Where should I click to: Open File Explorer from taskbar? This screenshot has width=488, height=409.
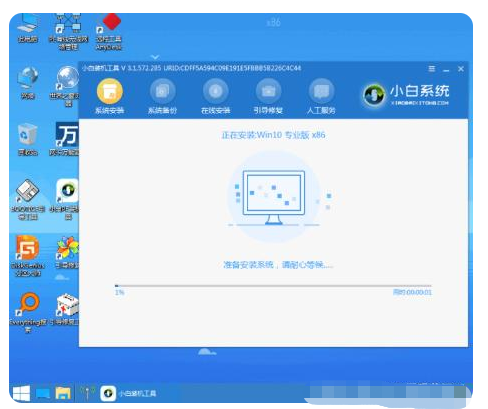point(63,393)
